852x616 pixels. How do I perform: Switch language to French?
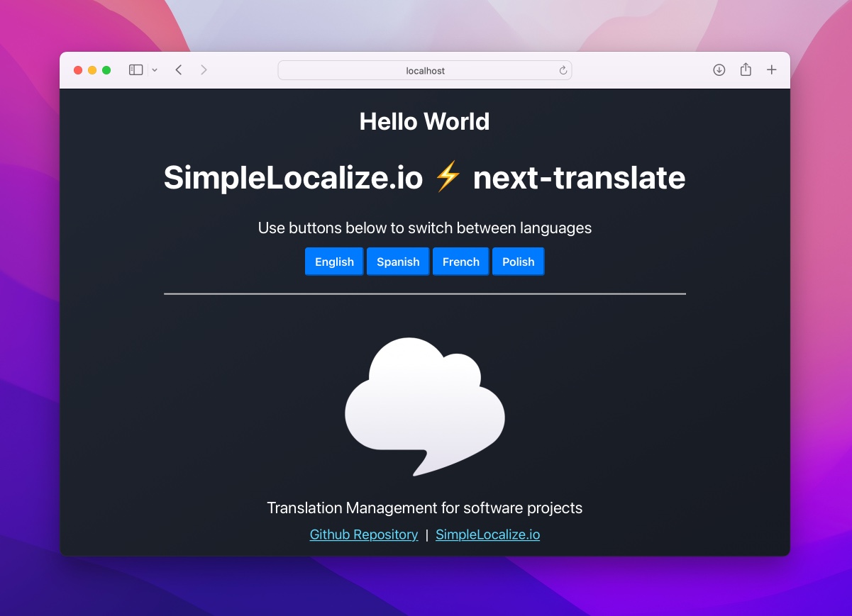tap(461, 262)
